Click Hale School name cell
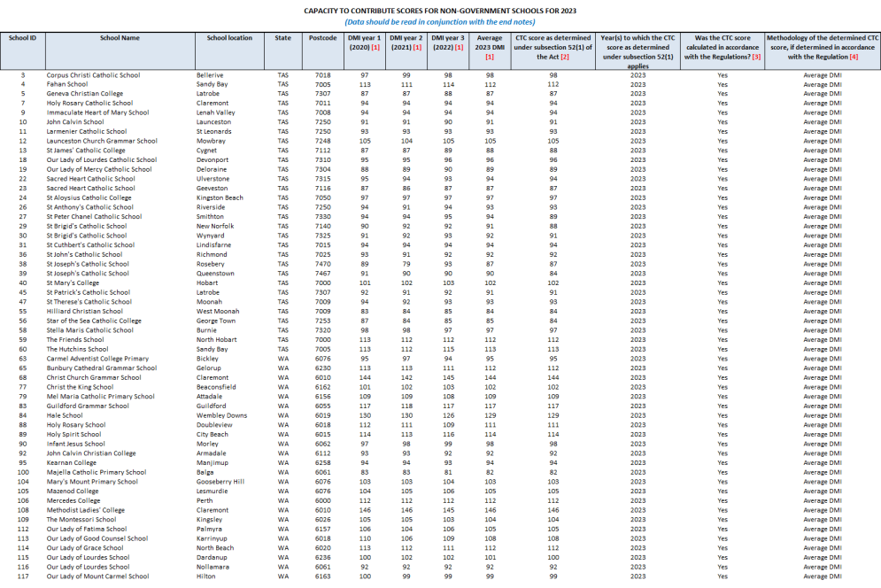881x588 pixels. click(64, 415)
